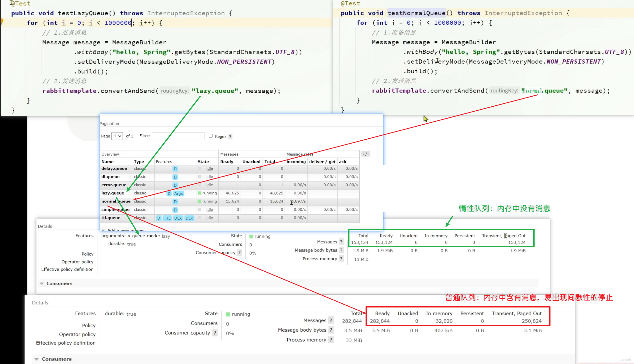Click the grey idle indicator for dl.queue
The image size is (634, 364).
pyautogui.click(x=200, y=177)
